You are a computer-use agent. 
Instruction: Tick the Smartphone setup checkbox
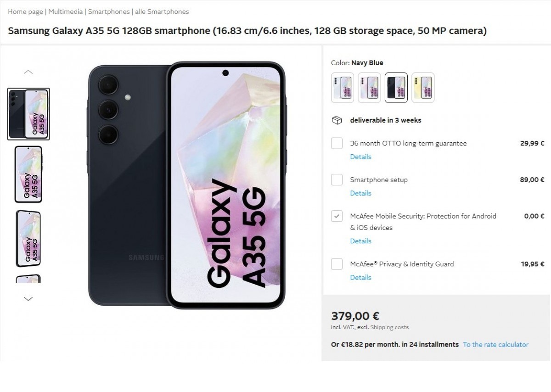pyautogui.click(x=337, y=179)
